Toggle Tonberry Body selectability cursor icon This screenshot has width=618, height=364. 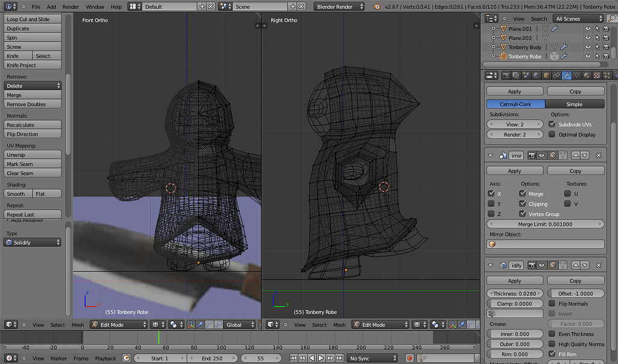tap(597, 47)
